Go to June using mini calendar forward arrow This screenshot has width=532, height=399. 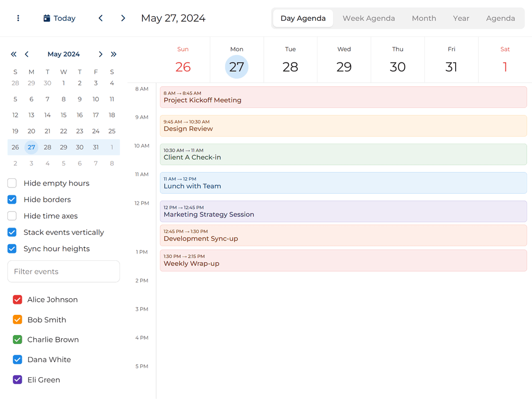click(101, 54)
